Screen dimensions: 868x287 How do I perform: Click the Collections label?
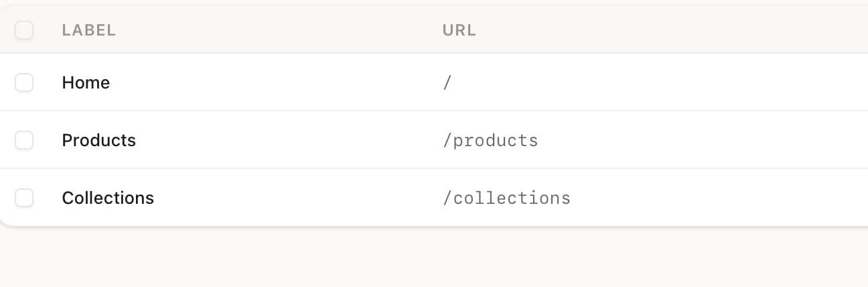click(108, 198)
